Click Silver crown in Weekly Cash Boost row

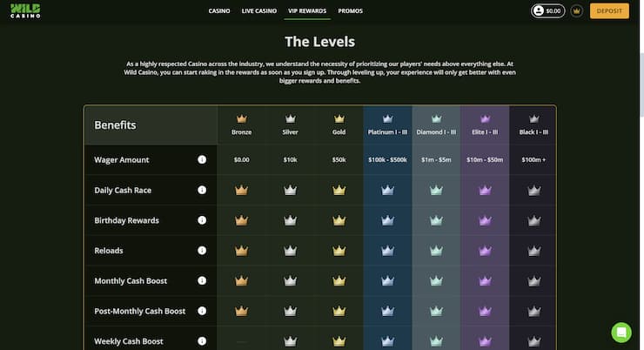tap(291, 341)
